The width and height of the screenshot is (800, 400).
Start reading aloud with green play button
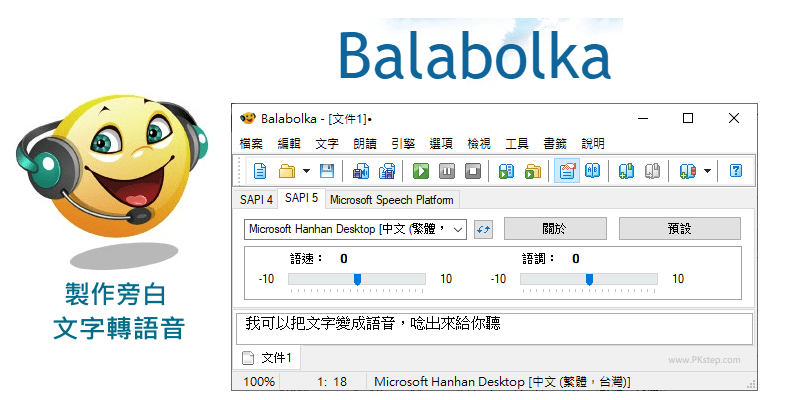(421, 170)
